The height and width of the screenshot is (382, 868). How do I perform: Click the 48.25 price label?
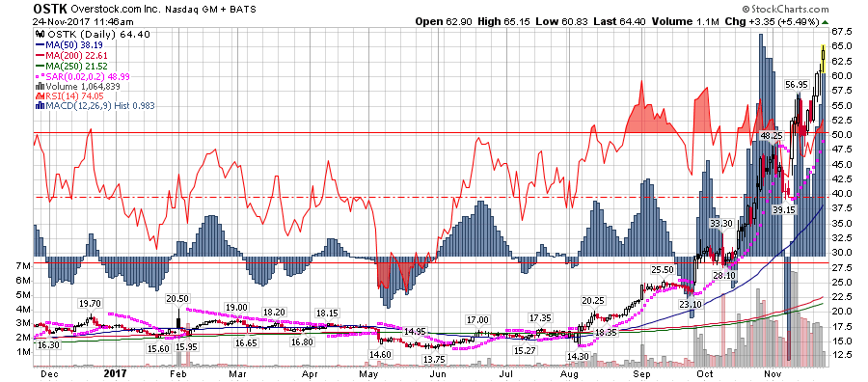tap(772, 135)
